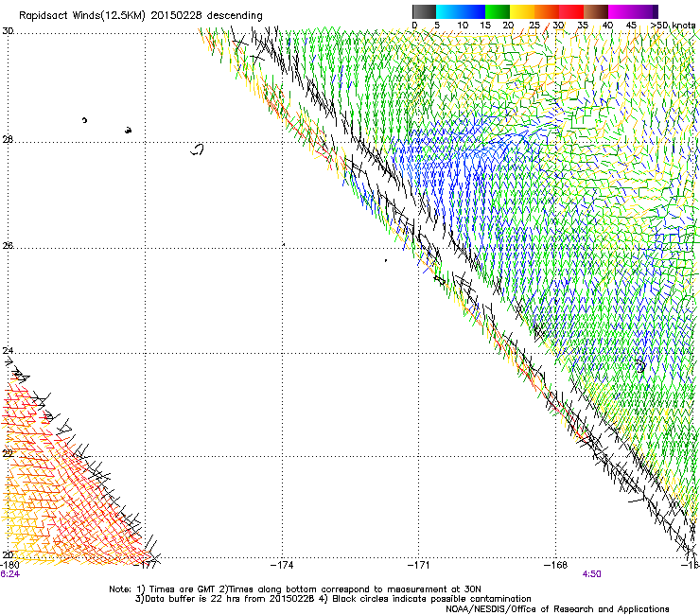Click the brown 35-40 knots color segment
The height and width of the screenshot is (615, 700).
(596, 11)
